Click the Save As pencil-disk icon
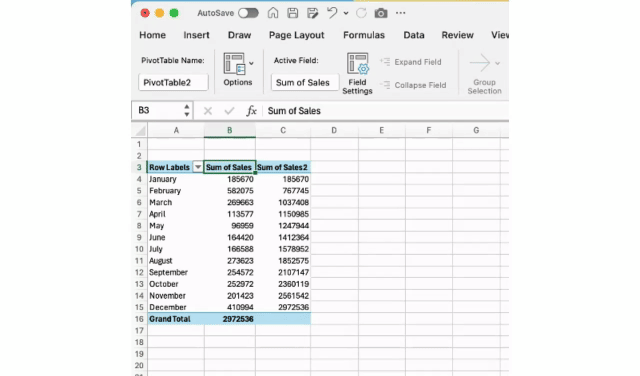 pyautogui.click(x=313, y=13)
